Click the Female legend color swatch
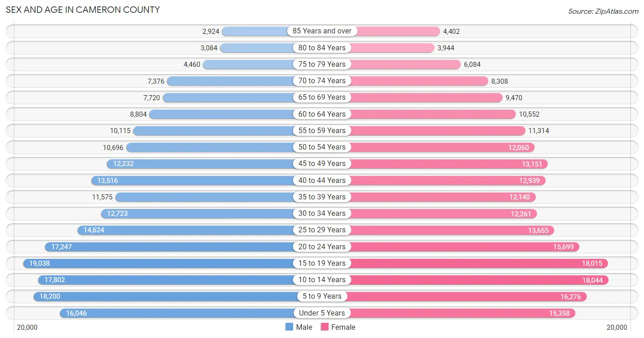This screenshot has height=338, width=644. tap(325, 327)
